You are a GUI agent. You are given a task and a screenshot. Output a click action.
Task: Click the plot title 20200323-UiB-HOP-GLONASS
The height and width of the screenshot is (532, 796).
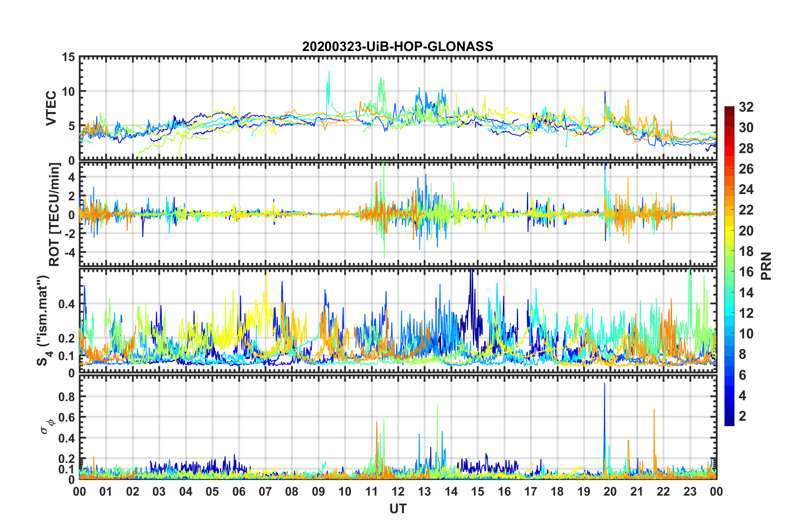(x=398, y=46)
